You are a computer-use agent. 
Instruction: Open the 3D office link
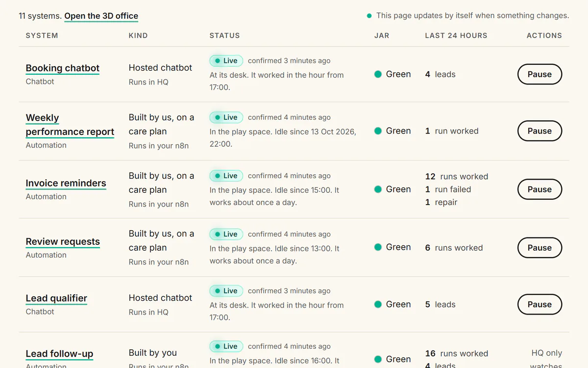(101, 16)
